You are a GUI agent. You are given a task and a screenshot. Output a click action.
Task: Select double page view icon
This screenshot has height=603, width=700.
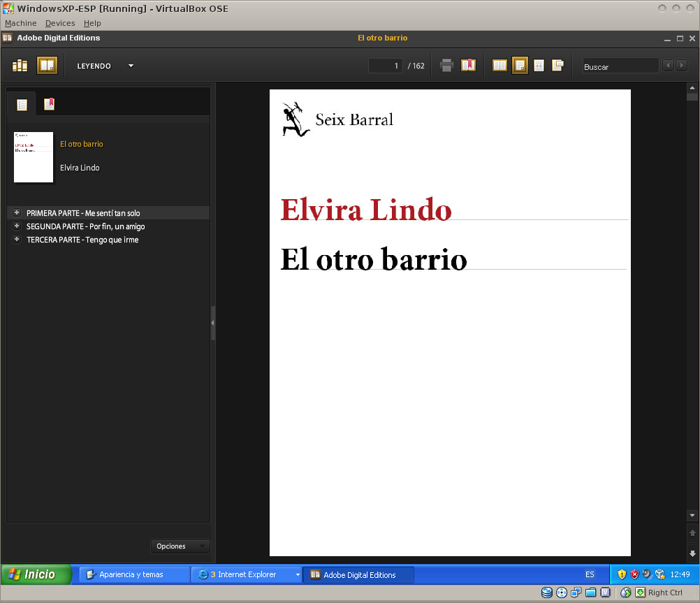500,66
